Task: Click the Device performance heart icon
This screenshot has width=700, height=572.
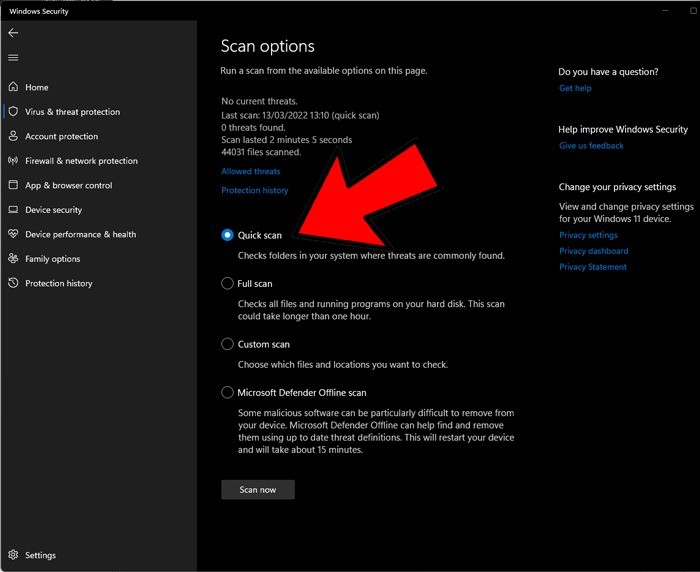Action: pos(13,234)
